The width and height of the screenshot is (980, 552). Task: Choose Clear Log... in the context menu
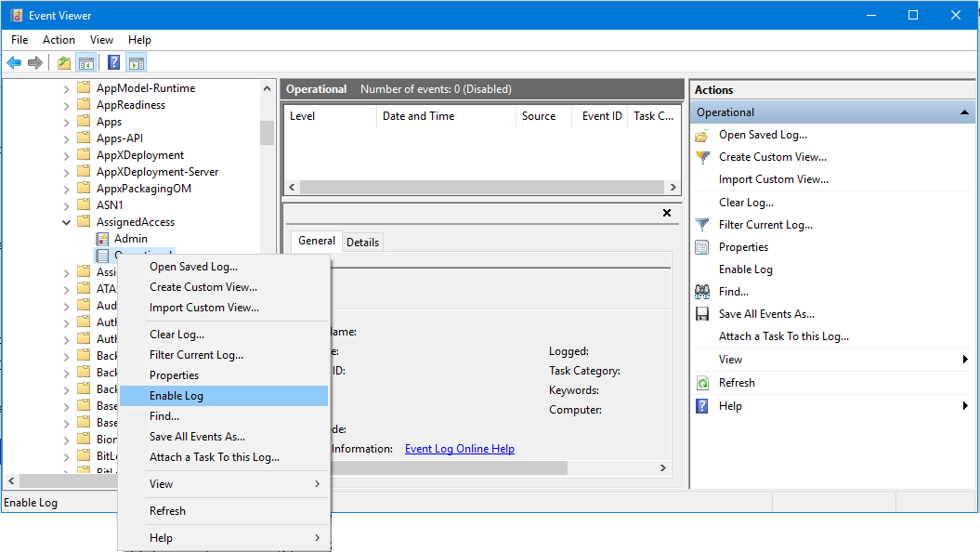(x=224, y=335)
